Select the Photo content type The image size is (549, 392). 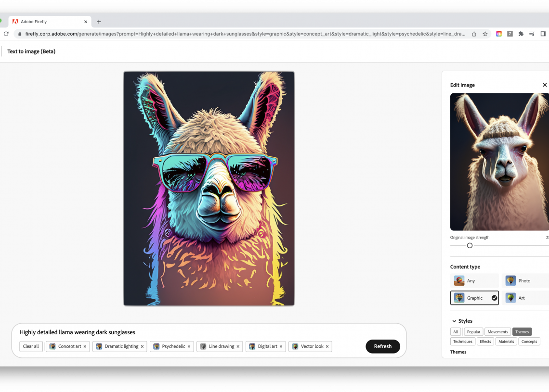525,280
